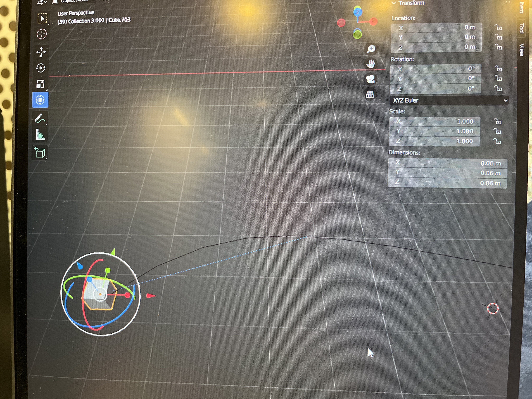Select the Move tool

click(x=41, y=52)
